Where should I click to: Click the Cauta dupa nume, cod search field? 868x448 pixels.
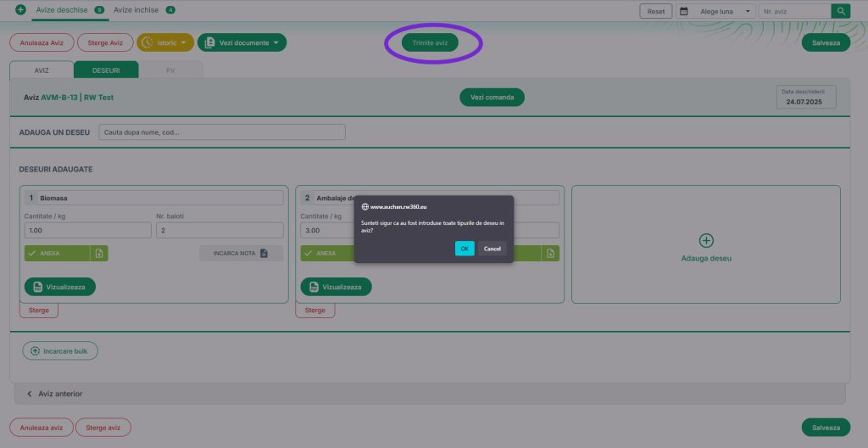point(222,132)
